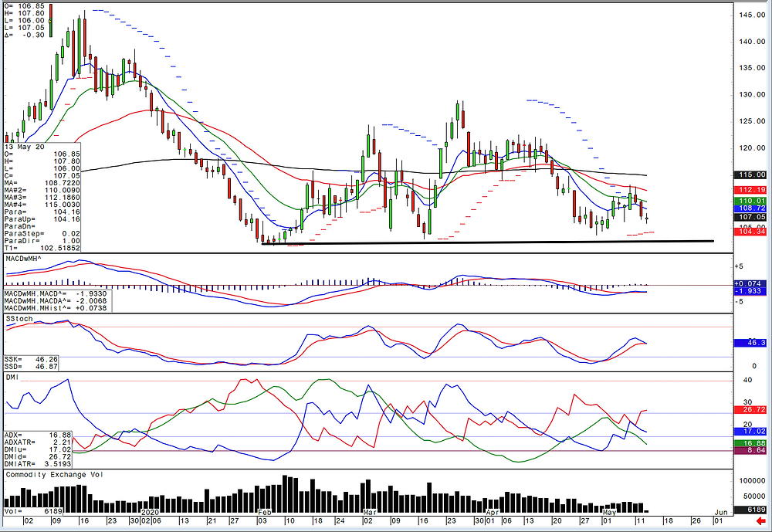Click the ParaDir= 1.00 readout
Screen dimensions: 772x532
[x=42, y=241]
